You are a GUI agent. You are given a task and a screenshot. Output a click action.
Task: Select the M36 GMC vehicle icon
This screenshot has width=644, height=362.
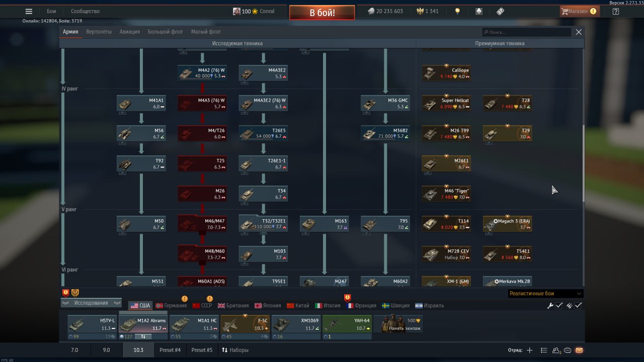click(x=369, y=104)
